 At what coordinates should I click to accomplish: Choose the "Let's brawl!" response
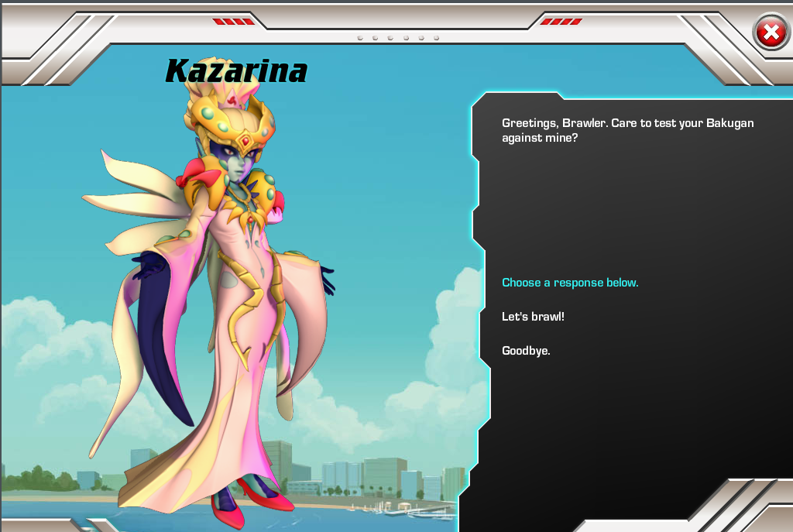coord(533,317)
